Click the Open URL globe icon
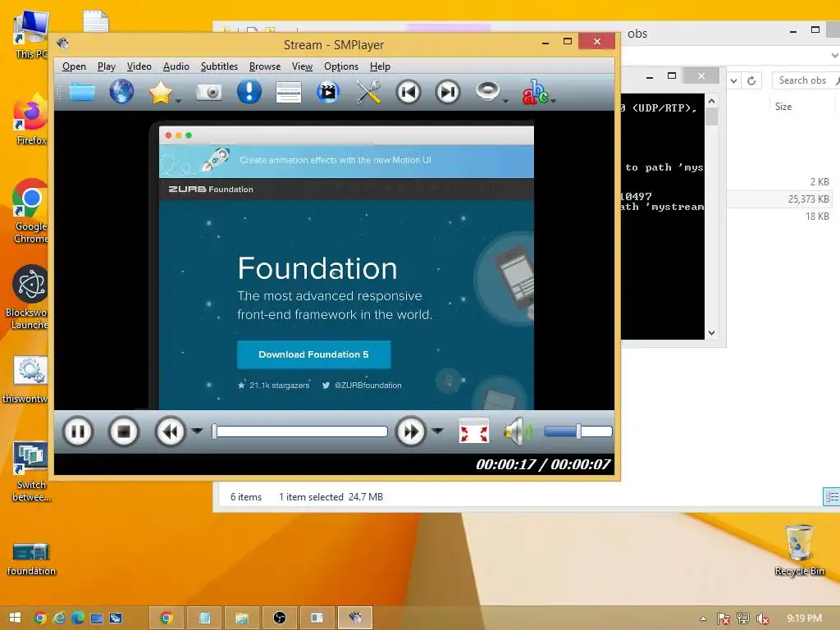Screen dimensions: 840x630 (x=121, y=92)
